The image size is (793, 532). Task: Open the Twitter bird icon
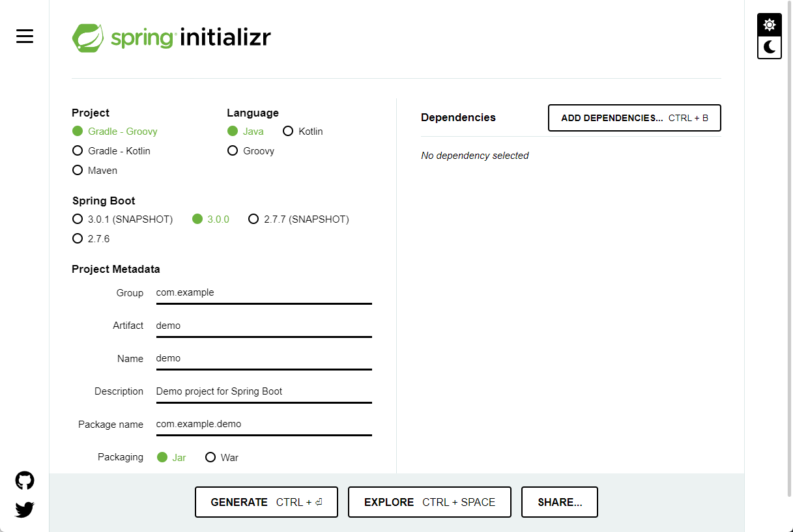(25, 509)
